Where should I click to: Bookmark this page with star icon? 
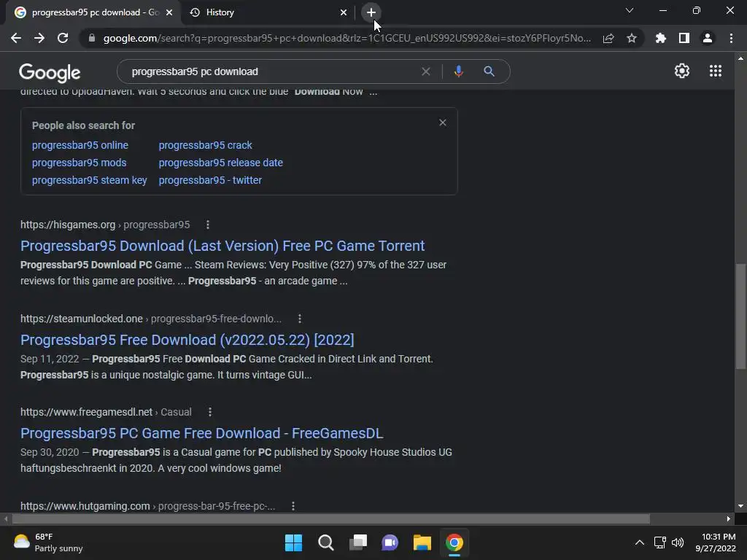click(632, 38)
